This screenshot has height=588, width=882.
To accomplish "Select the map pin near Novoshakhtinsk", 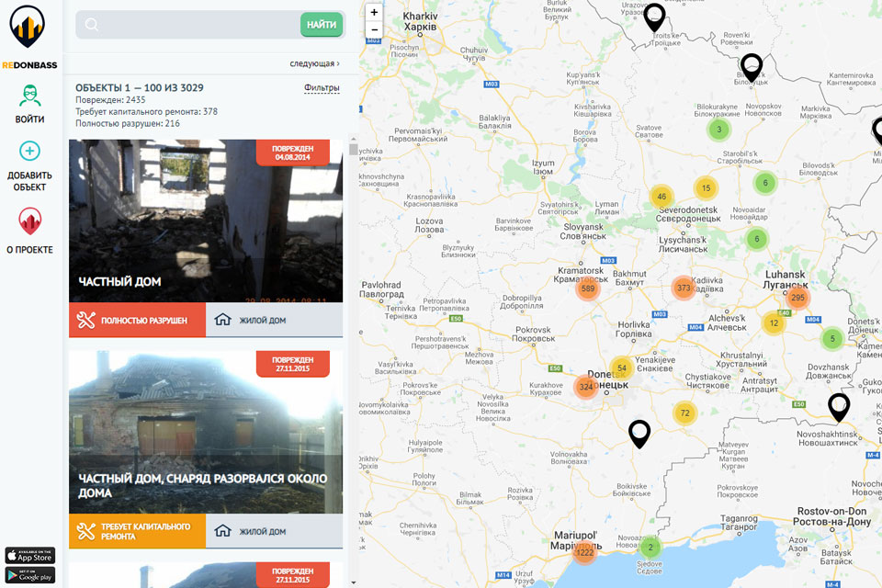I will (839, 407).
